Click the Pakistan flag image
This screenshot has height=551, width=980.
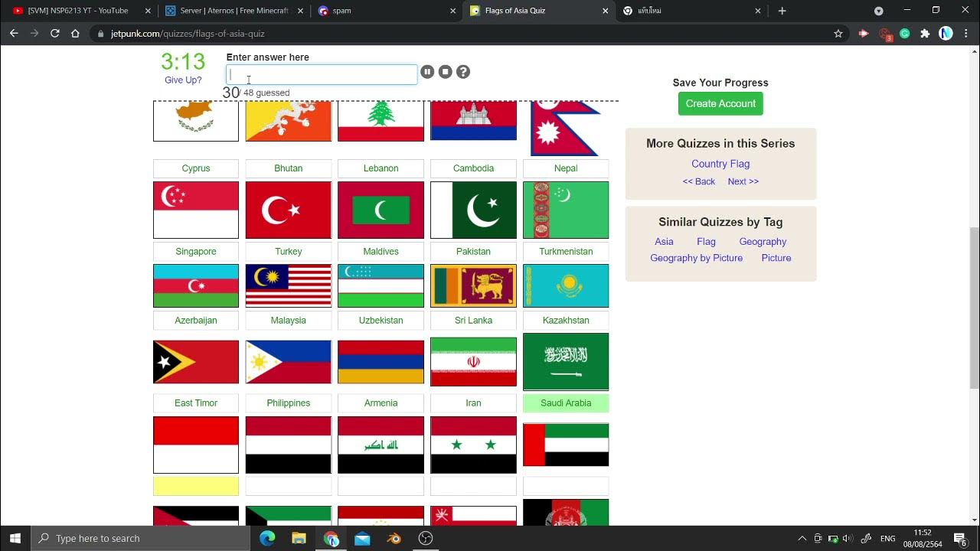pyautogui.click(x=473, y=210)
